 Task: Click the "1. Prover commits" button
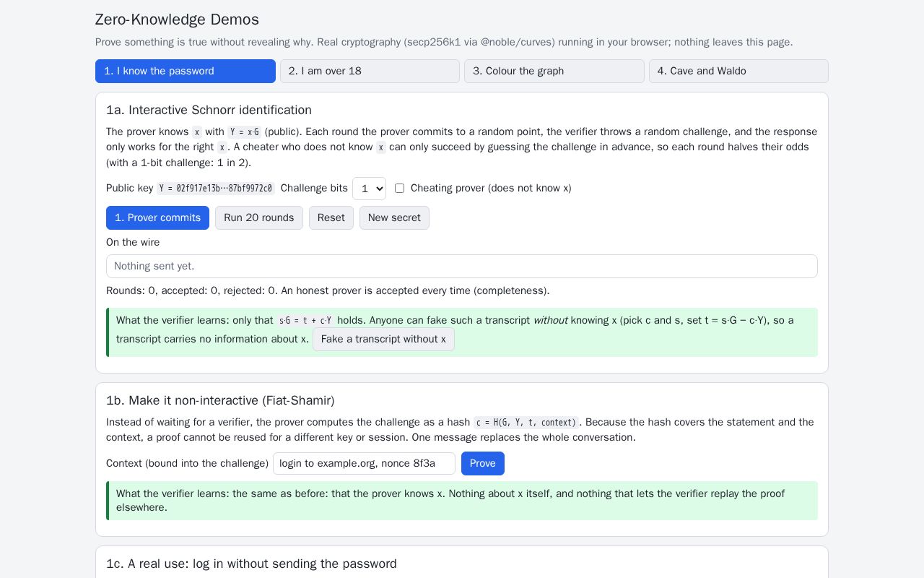point(157,217)
